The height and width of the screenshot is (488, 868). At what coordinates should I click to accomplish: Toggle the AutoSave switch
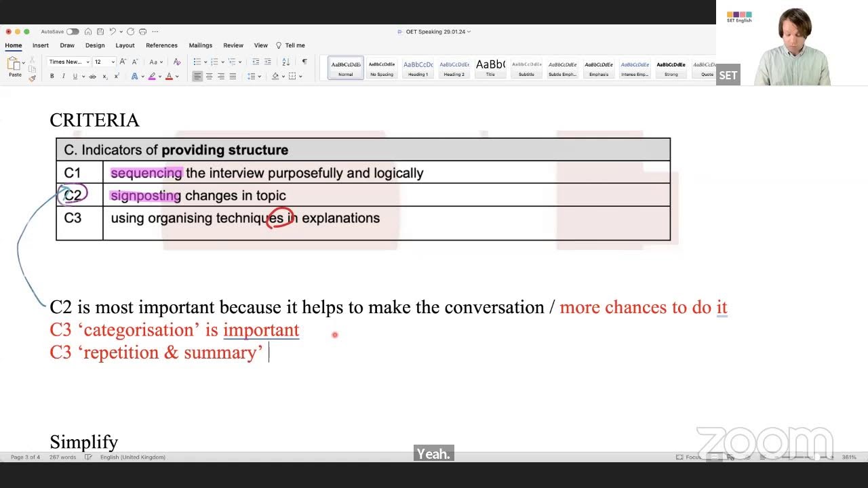coord(73,32)
